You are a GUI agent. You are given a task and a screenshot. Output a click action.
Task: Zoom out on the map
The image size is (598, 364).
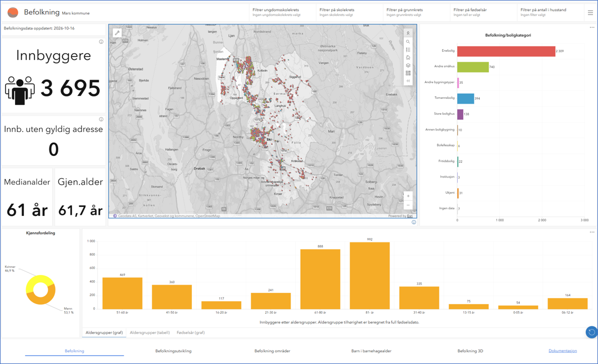pos(408,205)
